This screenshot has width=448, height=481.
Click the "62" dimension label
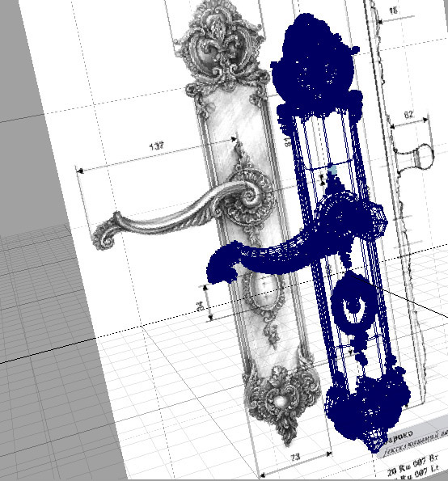[x=408, y=115]
